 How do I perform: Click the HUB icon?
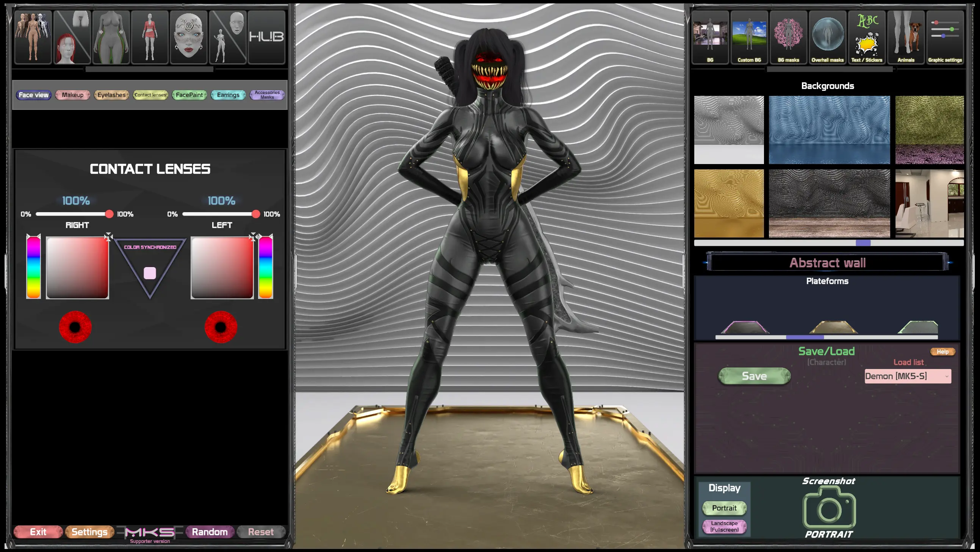pos(266,37)
